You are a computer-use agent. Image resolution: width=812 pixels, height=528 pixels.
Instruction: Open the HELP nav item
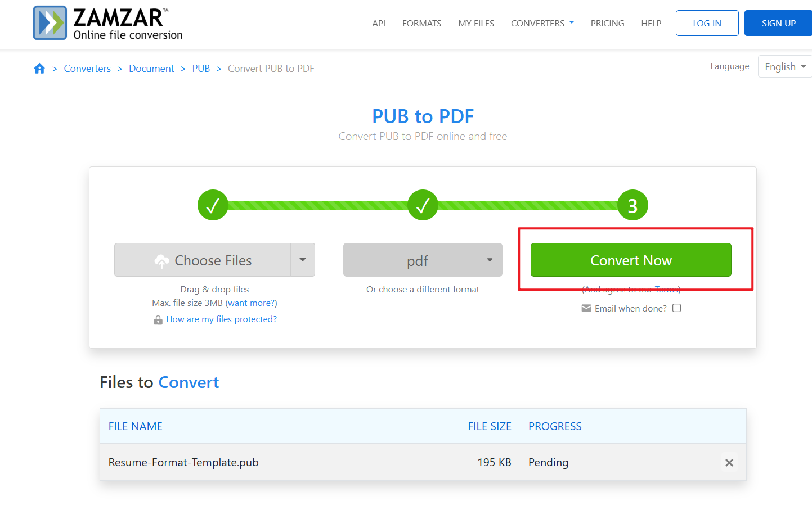651,23
